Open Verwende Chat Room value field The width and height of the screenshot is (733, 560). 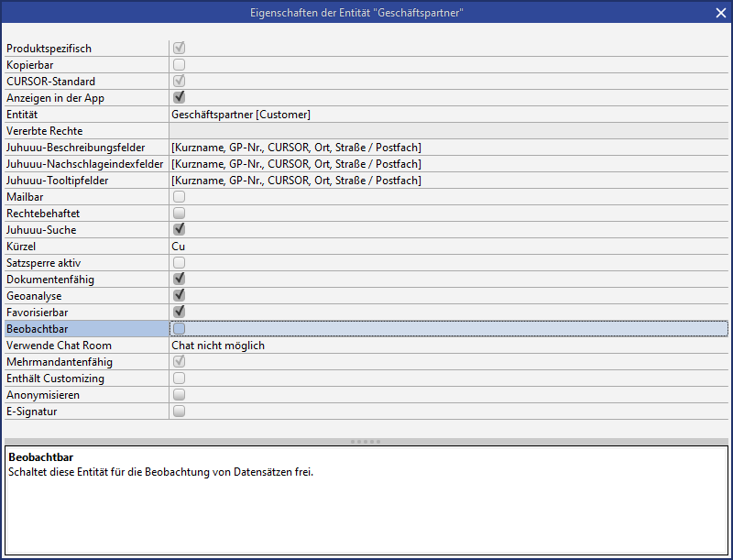pyautogui.click(x=449, y=346)
